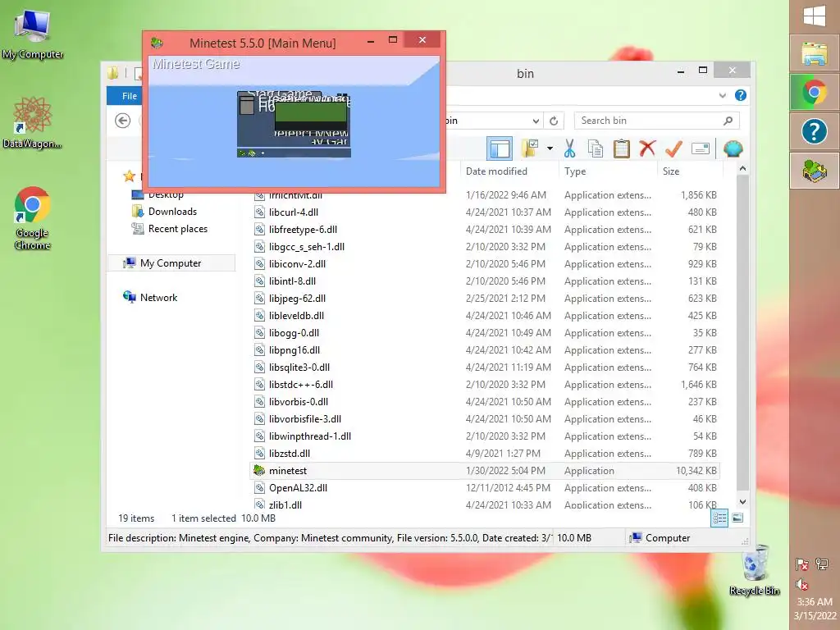Open the address bar history dropdown
The image size is (840, 630).
[x=536, y=121]
